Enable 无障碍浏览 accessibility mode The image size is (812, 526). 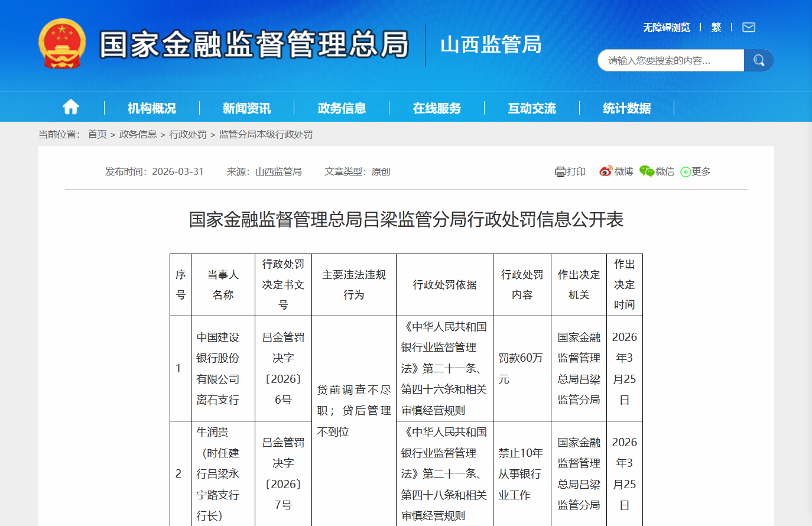coord(666,27)
